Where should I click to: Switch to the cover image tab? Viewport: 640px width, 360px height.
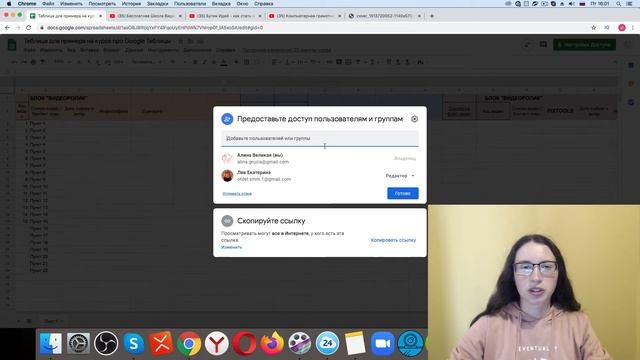pyautogui.click(x=384, y=16)
